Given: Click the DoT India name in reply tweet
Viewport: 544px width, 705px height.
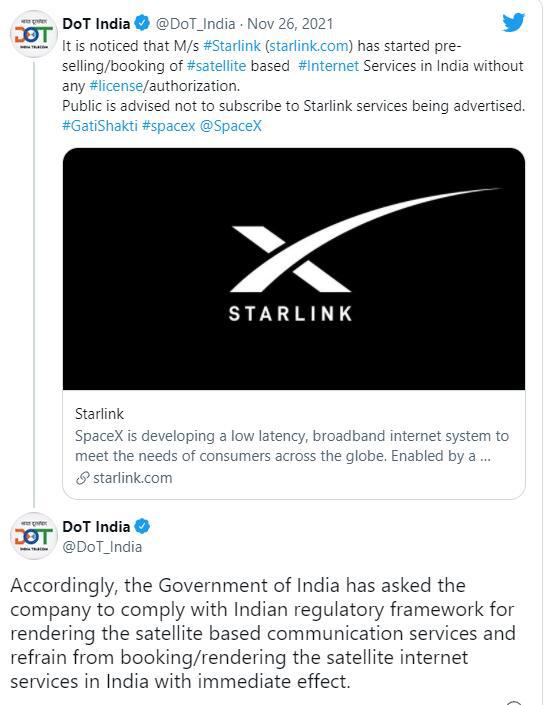Looking at the screenshot, I should tap(96, 527).
